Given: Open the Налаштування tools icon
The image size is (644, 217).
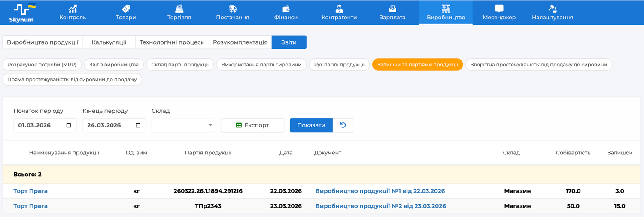Looking at the screenshot, I should [x=552, y=9].
